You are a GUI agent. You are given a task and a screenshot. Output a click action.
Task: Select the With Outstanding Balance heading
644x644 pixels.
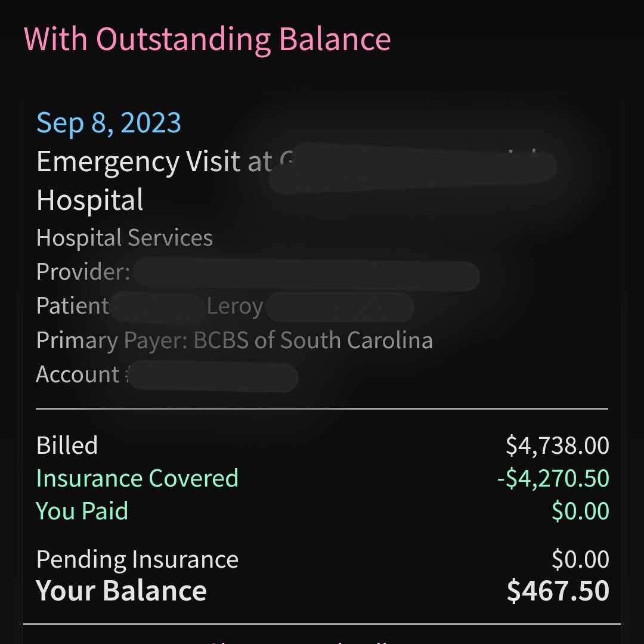[x=208, y=39]
